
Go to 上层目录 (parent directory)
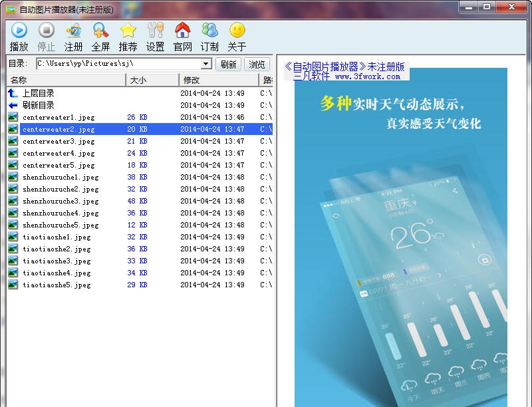pos(39,93)
